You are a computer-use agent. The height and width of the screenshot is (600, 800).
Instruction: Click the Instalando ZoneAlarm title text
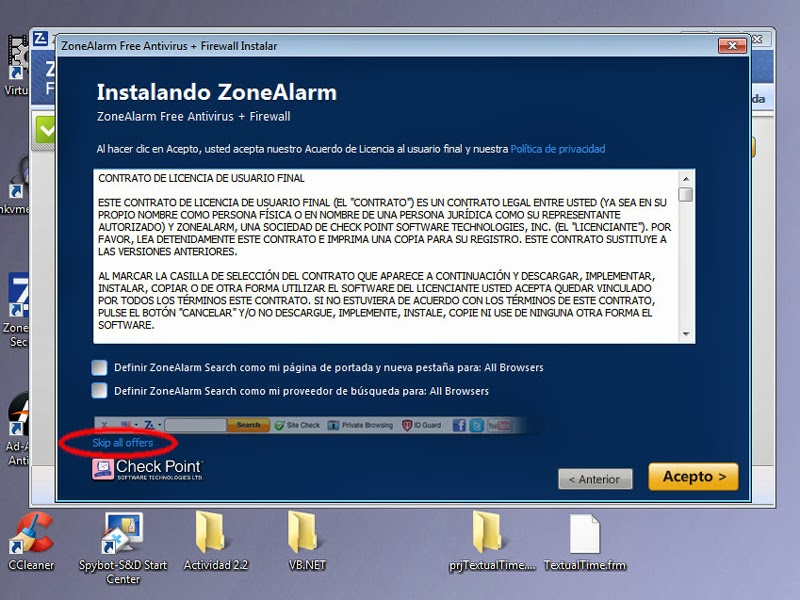(217, 92)
